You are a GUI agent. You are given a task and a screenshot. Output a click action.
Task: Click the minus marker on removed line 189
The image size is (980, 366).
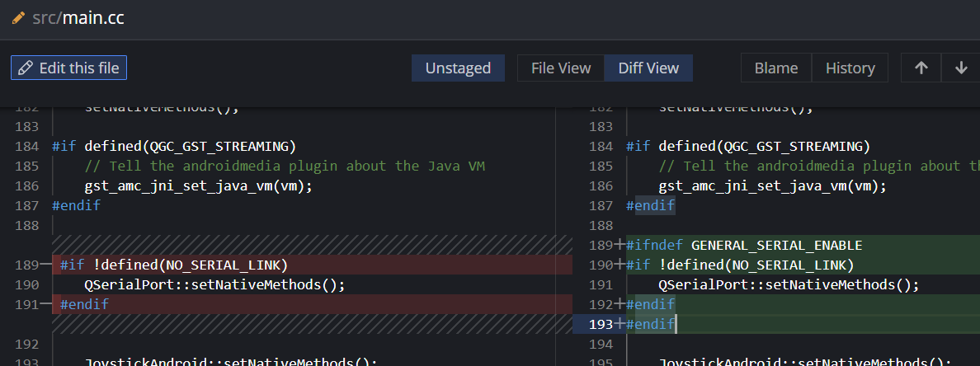pyautogui.click(x=45, y=265)
